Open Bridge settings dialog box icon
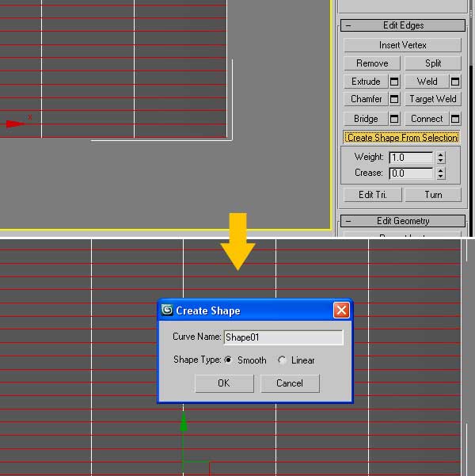This screenshot has width=475, height=476. [394, 119]
